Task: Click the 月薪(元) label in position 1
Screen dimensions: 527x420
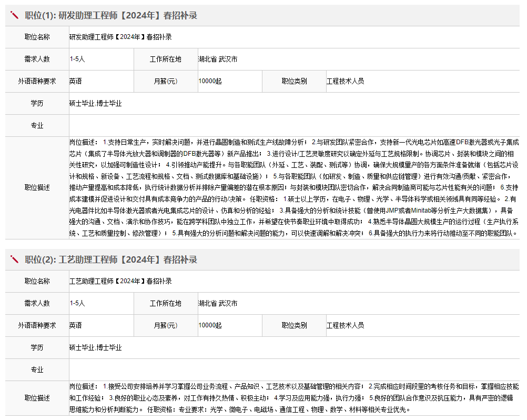Action: (165, 81)
